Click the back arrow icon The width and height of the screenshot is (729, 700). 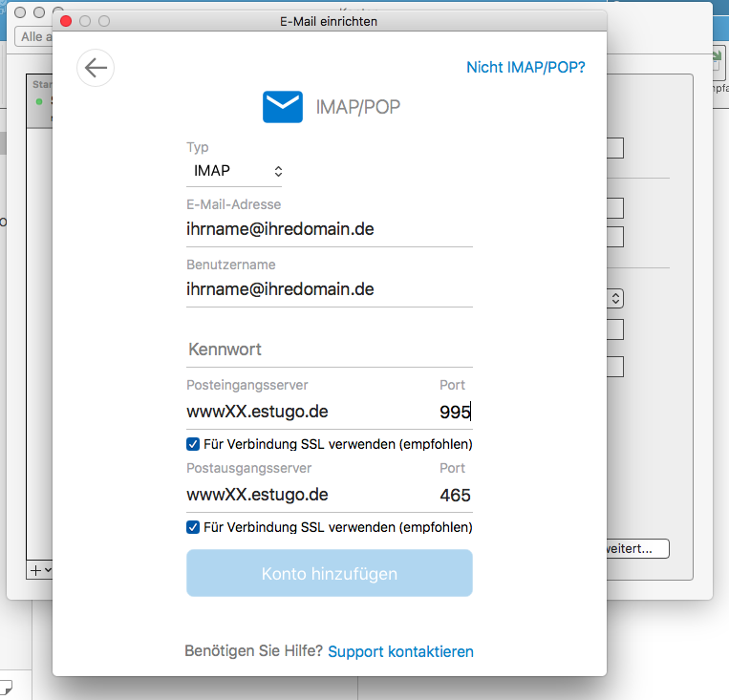click(96, 68)
